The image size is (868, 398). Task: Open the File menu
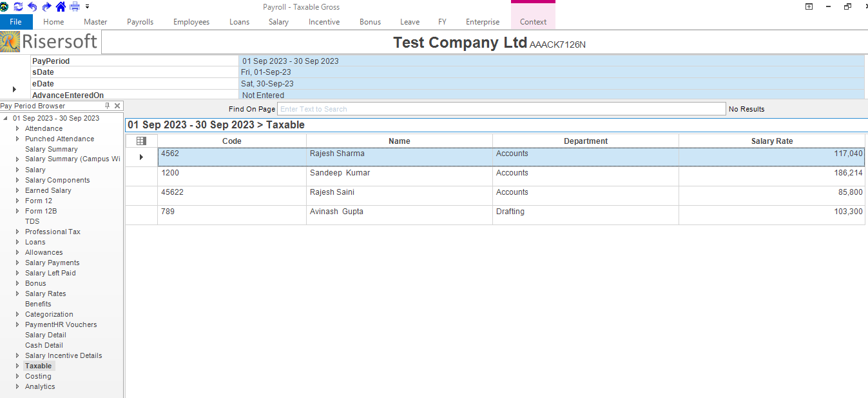tap(16, 22)
